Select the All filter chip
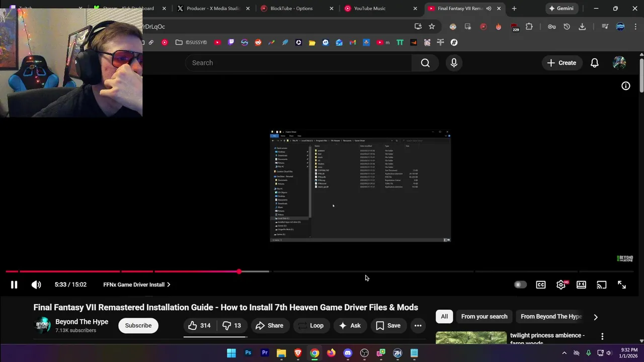The image size is (644, 362). (444, 316)
